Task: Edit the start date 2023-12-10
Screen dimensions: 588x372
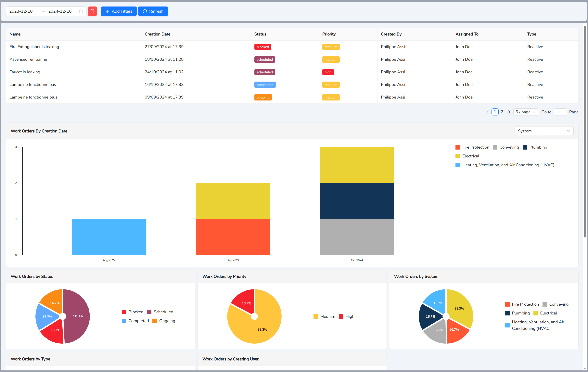Action: click(21, 11)
